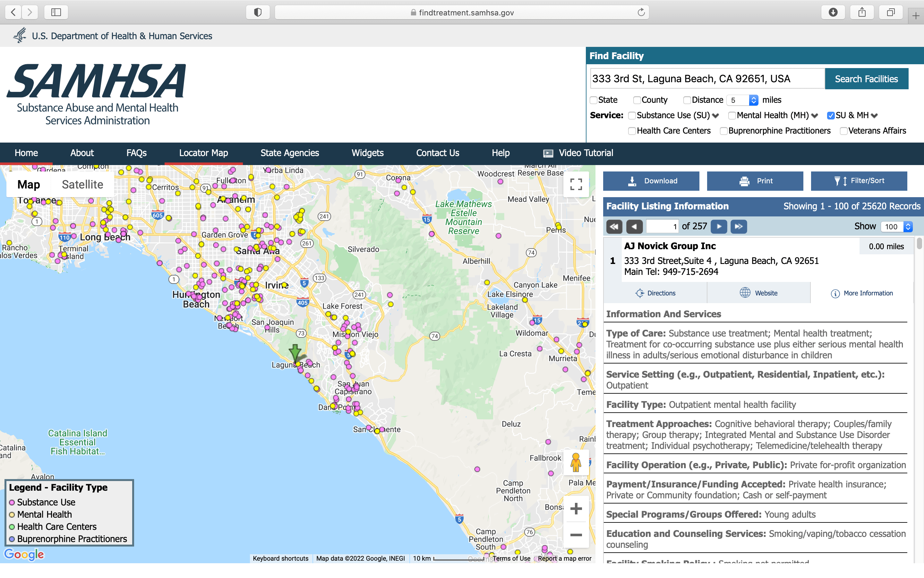This screenshot has width=924, height=578.
Task: Show More Information for AJ Novick Group
Action: [862, 293]
